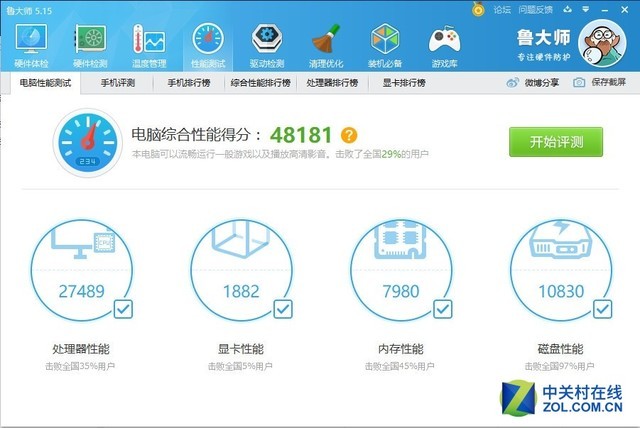Click the Ludashi mascot avatar
The width and height of the screenshot is (640, 428).
click(x=602, y=43)
